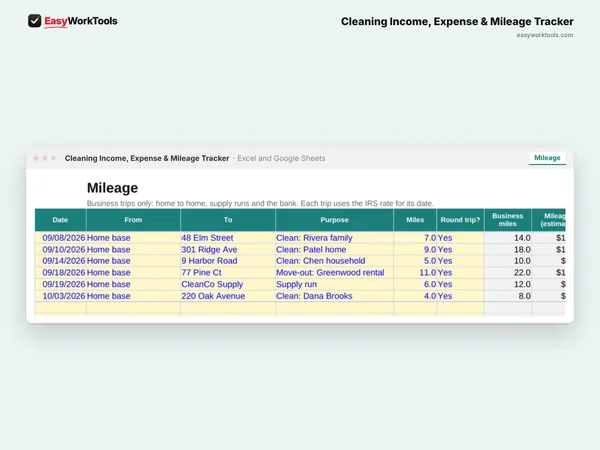The width and height of the screenshot is (600, 450).
Task: Click the EasyWorkTools checkmark logo icon
Action: [x=34, y=21]
